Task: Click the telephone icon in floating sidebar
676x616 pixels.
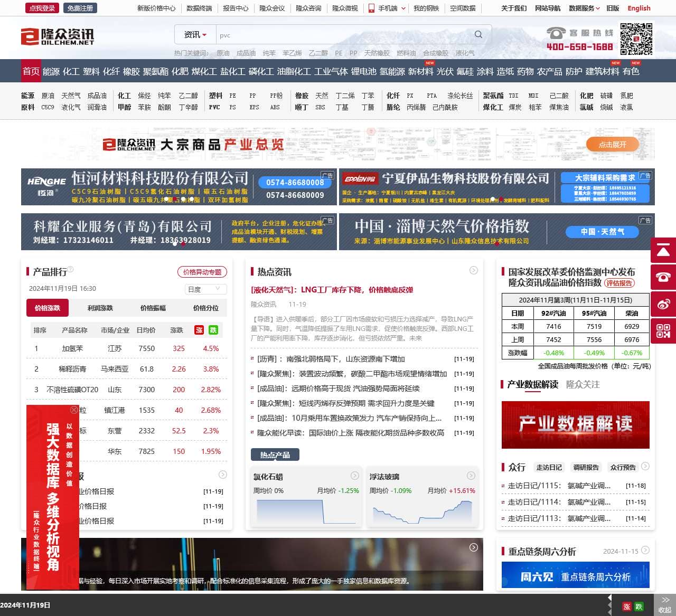Action: [x=663, y=277]
